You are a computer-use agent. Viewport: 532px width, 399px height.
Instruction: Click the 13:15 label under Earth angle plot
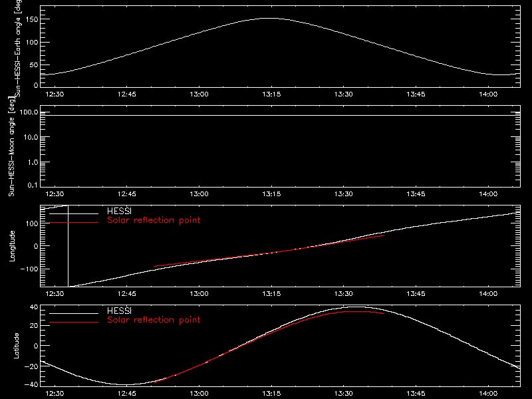point(271,94)
